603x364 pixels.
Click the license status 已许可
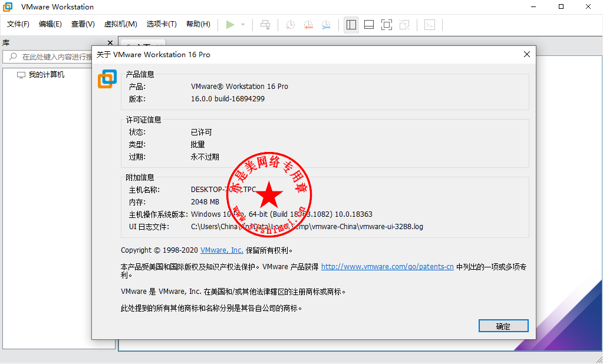coord(202,132)
